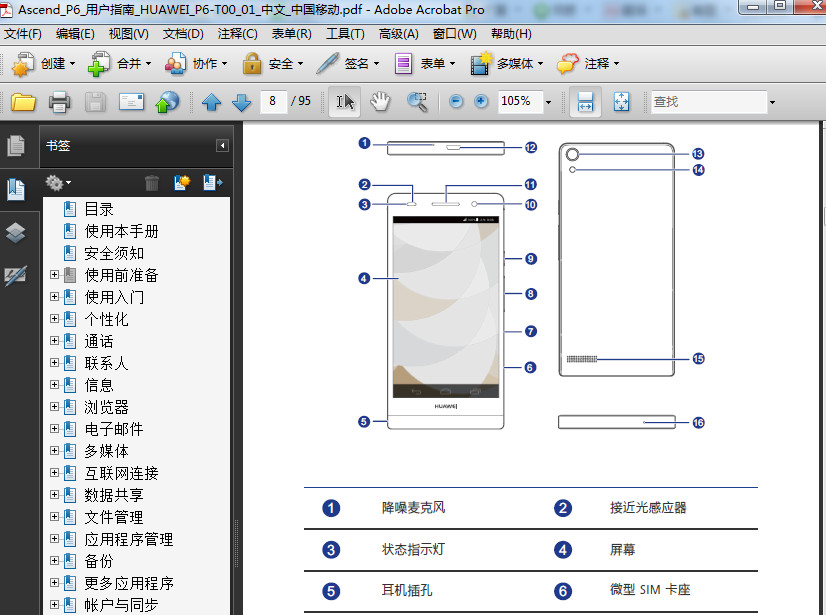
Task: Open the 文档(D) menu
Action: pyautogui.click(x=183, y=34)
